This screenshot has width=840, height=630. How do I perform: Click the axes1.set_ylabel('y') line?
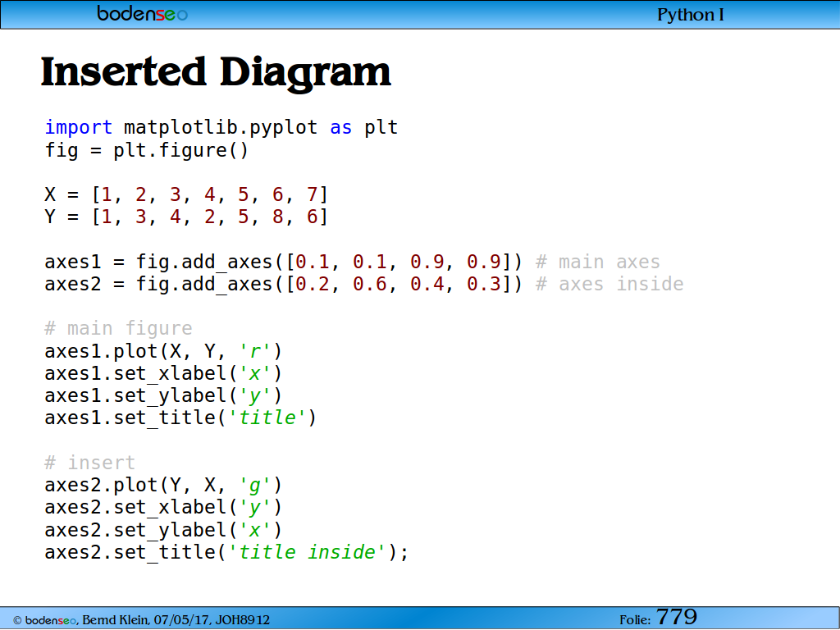163,396
